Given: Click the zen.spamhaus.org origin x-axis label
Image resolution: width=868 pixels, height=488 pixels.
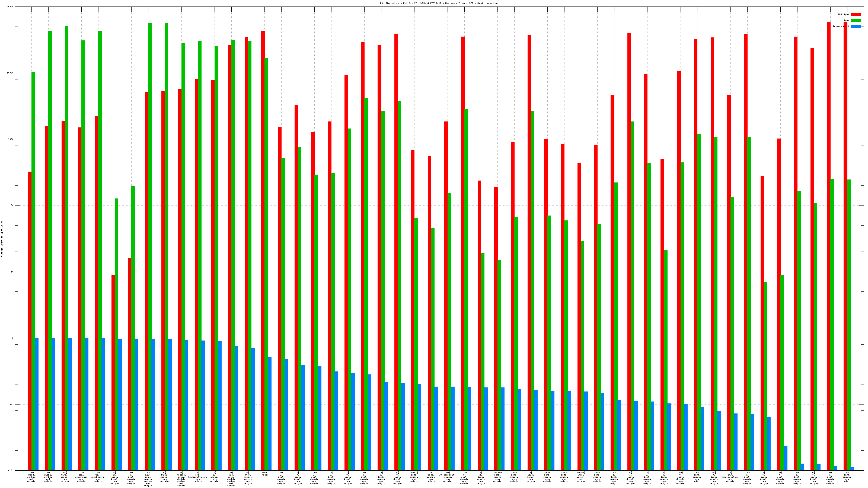Looking at the screenshot, I should point(81,477).
